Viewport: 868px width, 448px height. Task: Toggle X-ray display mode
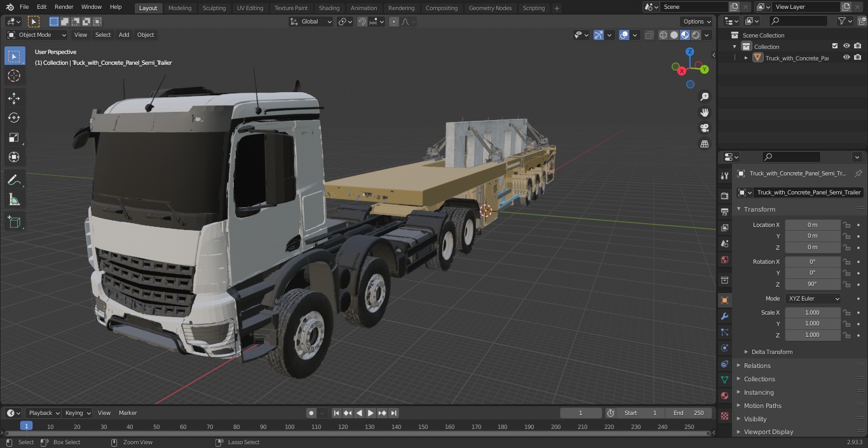pos(649,35)
